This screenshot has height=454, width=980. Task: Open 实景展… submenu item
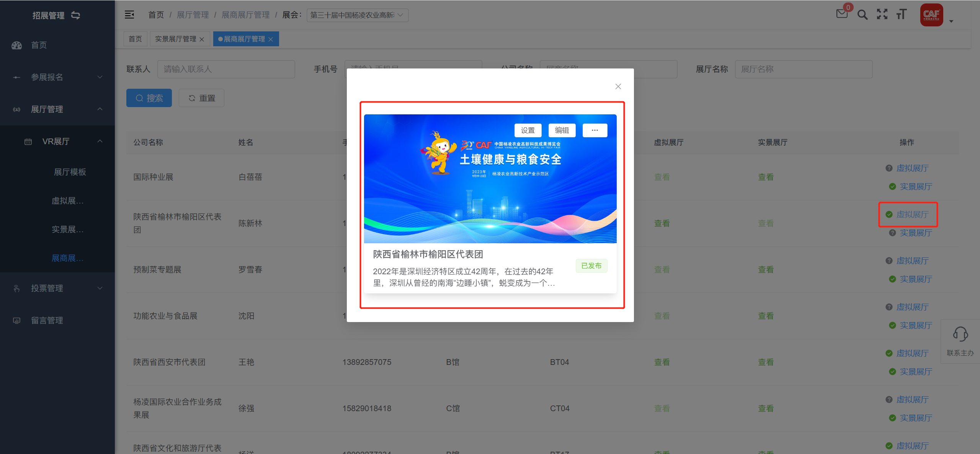(x=67, y=229)
